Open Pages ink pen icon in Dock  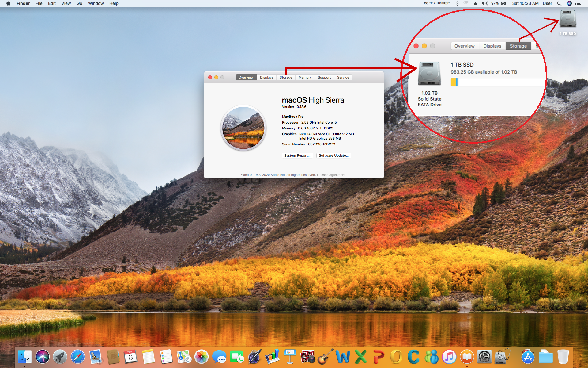pos(254,357)
